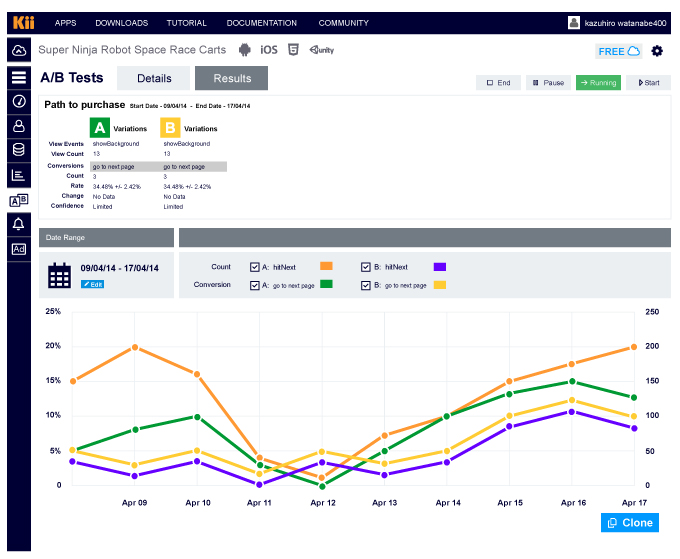The width and height of the screenshot is (680, 559).
Task: Open notifications bell in sidebar
Action: click(18, 224)
